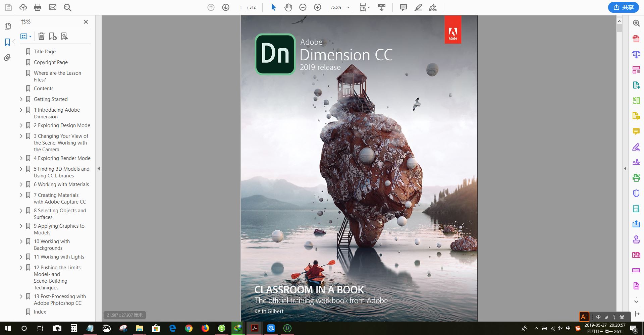The height and width of the screenshot is (335, 644).
Task: Click the upload to cloud icon
Action: pos(23,7)
